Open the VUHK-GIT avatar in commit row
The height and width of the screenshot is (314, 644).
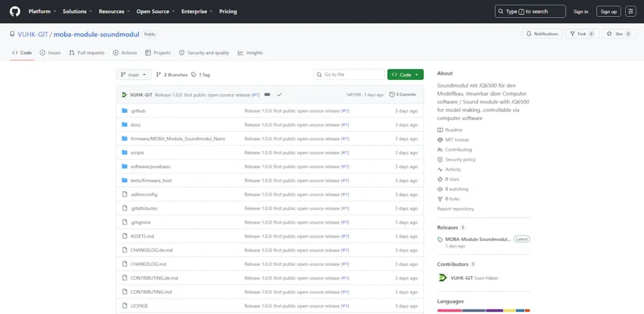tap(125, 95)
